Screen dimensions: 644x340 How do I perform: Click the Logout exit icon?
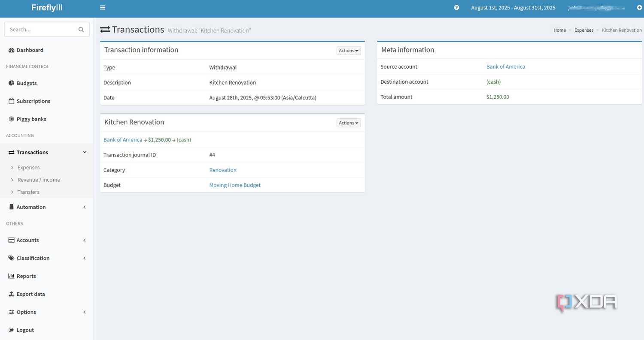[x=12, y=330]
